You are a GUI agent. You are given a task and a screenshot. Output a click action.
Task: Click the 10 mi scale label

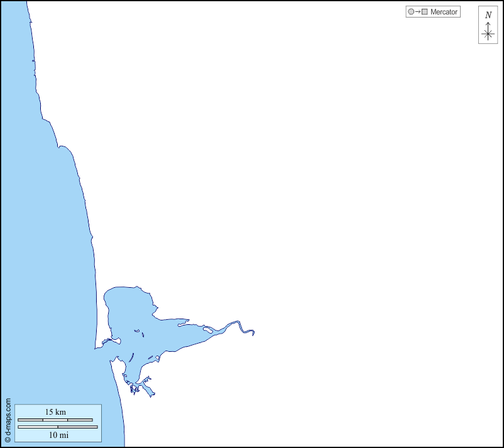[x=58, y=435]
